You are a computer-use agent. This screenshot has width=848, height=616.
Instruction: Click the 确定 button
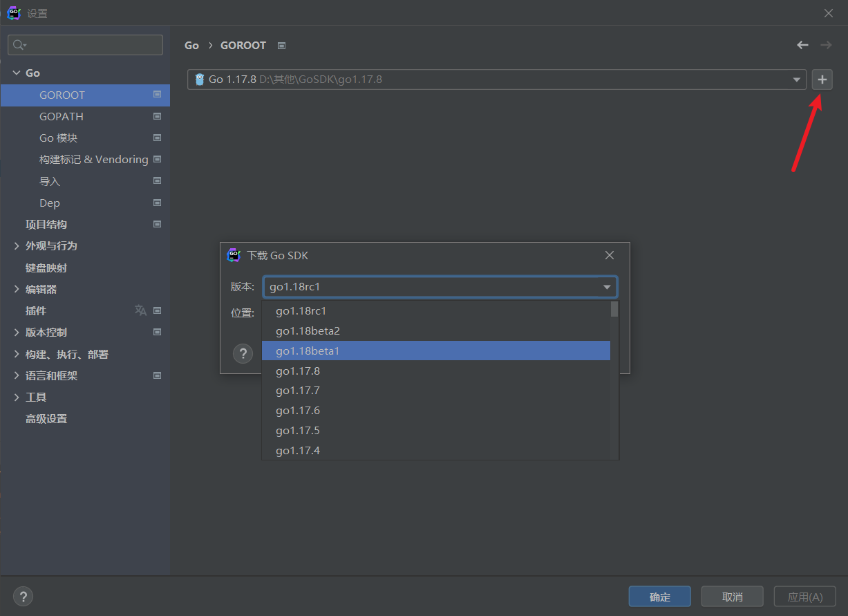coord(659,597)
